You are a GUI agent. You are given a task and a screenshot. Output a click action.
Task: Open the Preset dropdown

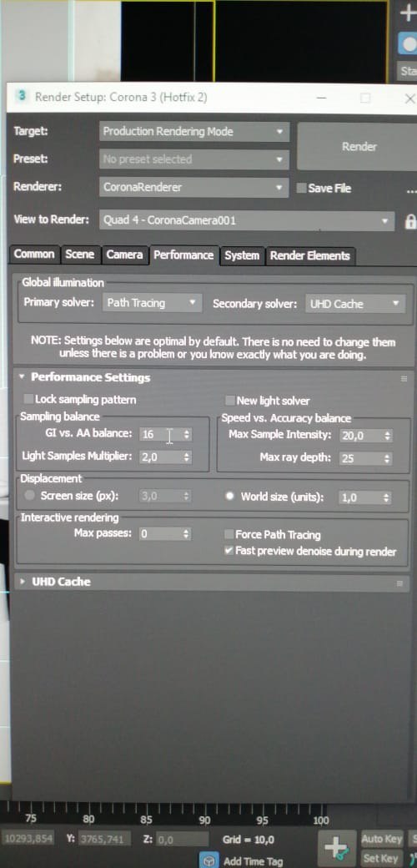(x=194, y=159)
